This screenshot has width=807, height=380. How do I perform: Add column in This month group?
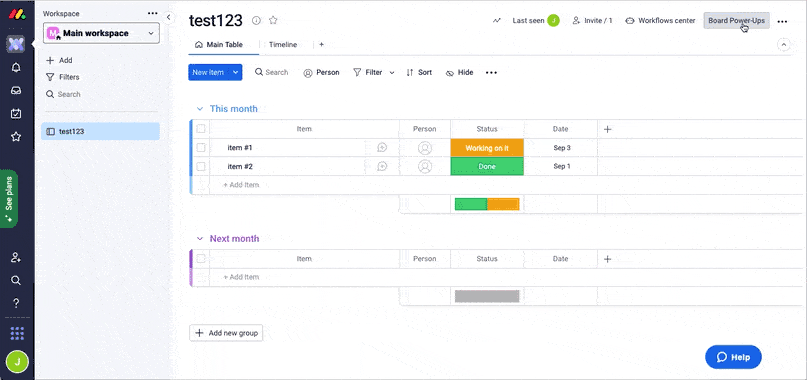point(607,129)
